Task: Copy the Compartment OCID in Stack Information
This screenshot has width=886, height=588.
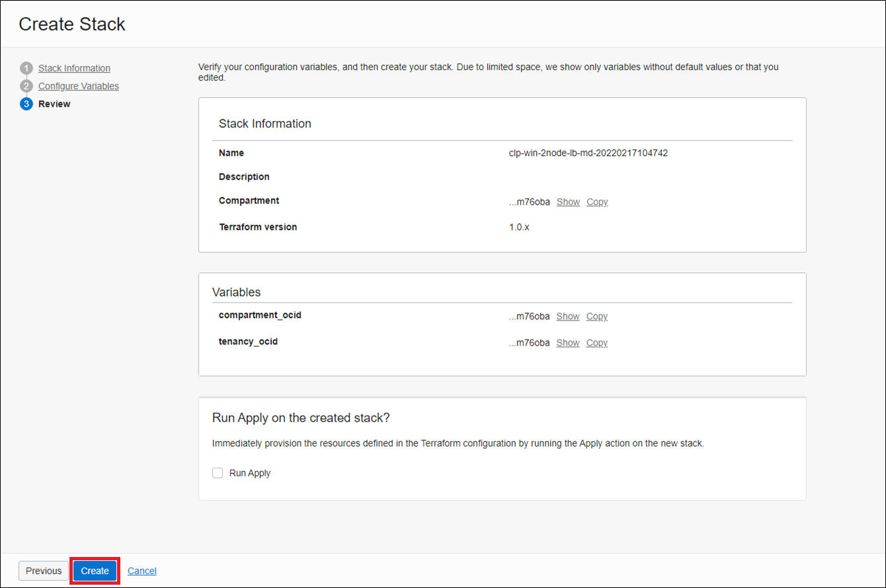Action: (597, 202)
